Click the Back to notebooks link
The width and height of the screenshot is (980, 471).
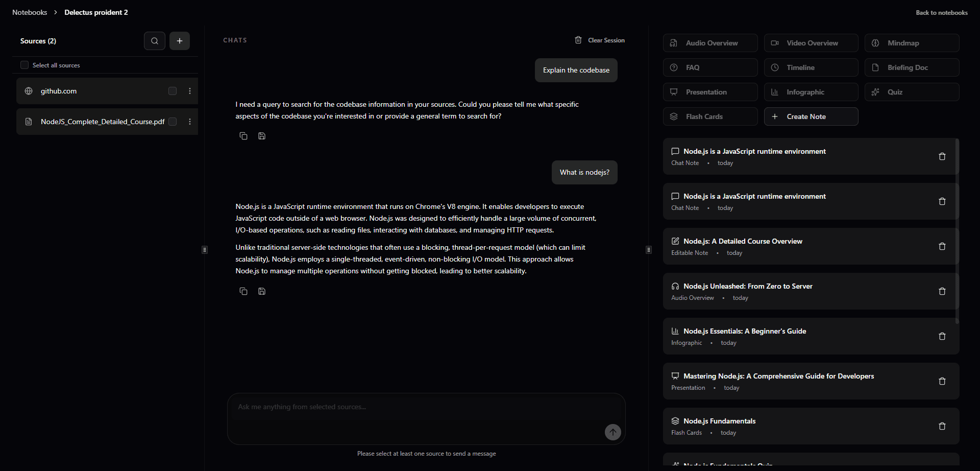tap(942, 13)
